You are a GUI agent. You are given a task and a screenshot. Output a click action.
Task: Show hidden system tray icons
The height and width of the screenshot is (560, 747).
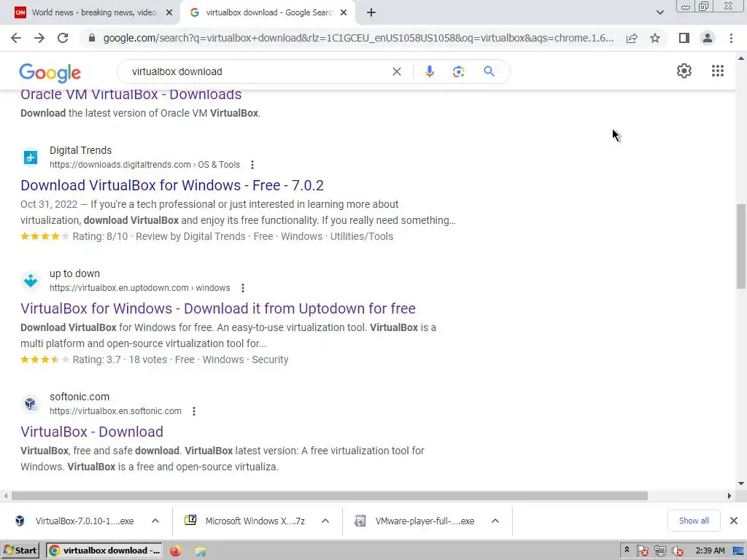pos(627,550)
